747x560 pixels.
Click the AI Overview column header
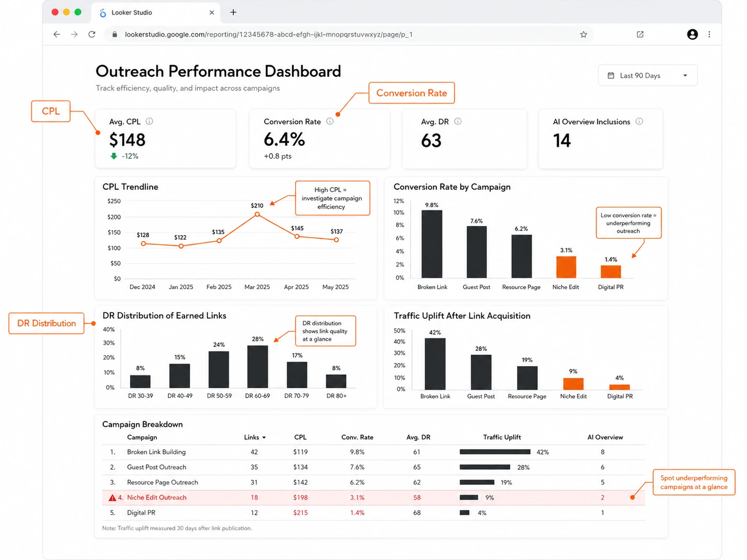click(605, 437)
